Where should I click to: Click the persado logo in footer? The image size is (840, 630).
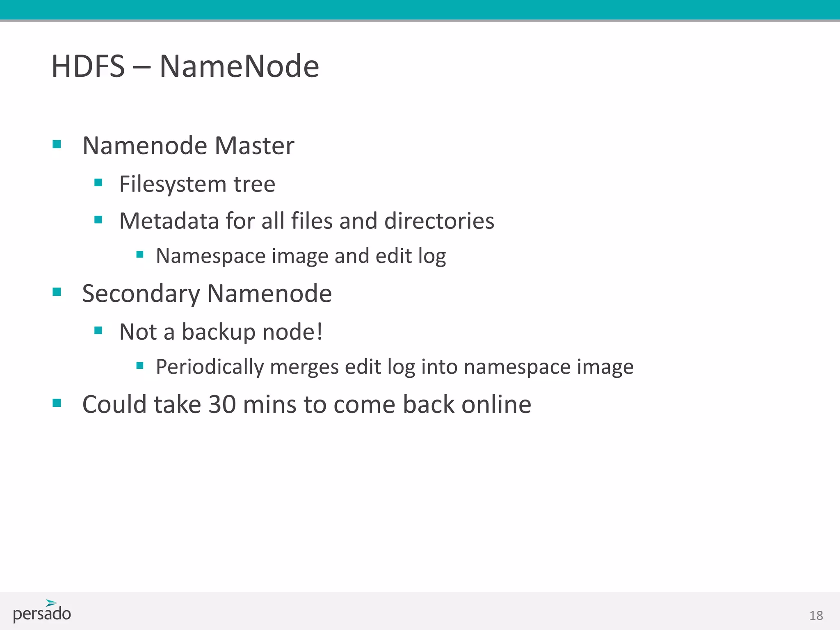[42, 611]
